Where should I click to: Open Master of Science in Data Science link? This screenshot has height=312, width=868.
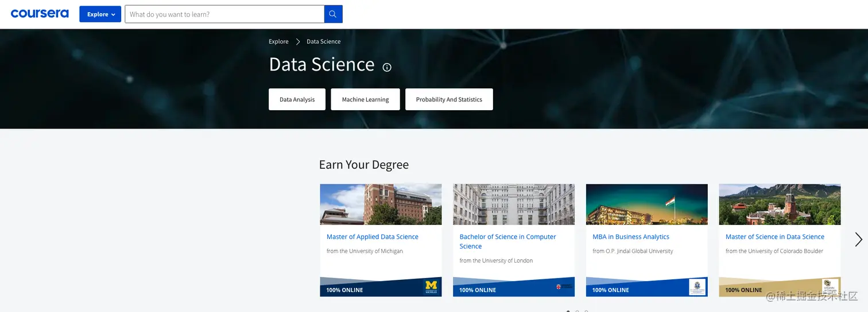[x=775, y=237]
